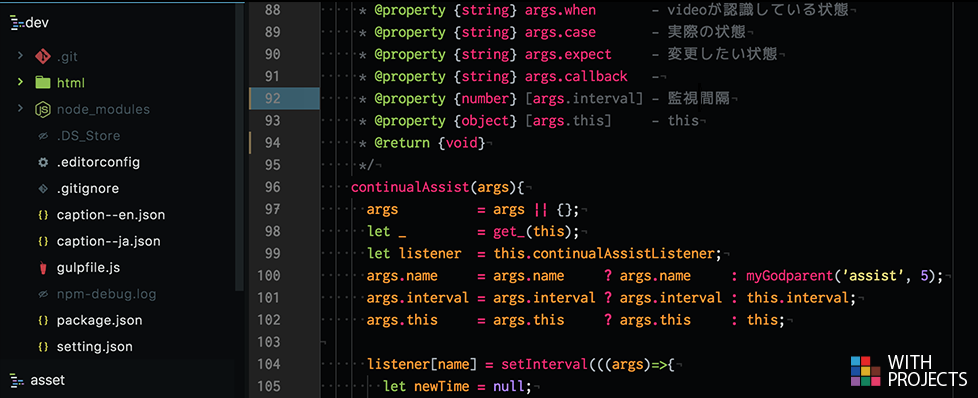Click the continualAssist method name
The height and width of the screenshot is (398, 978).
(x=408, y=187)
